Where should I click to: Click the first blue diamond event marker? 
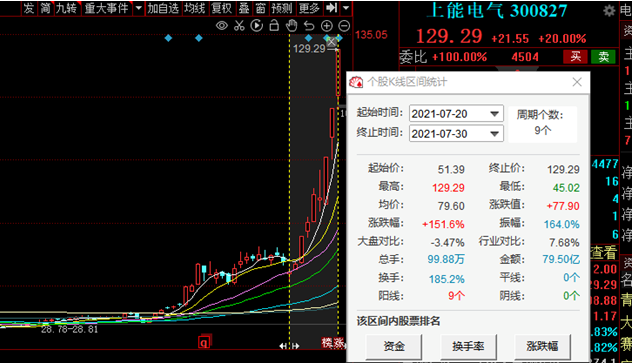click(x=168, y=38)
